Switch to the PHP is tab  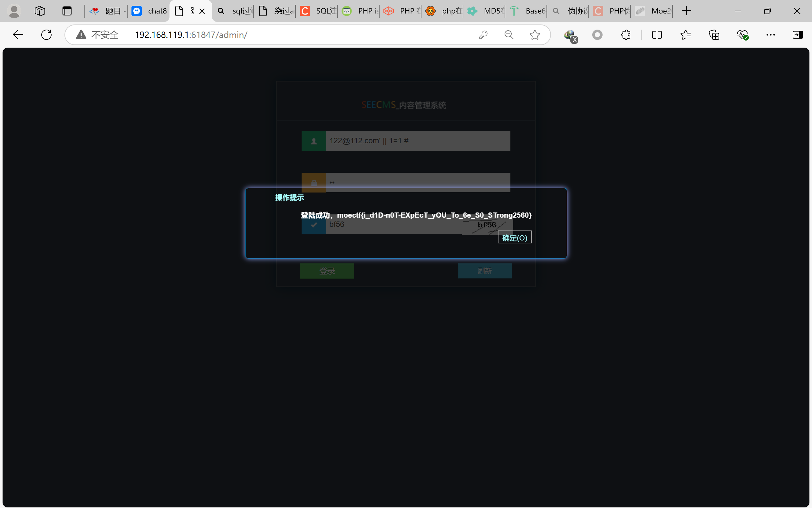(359, 11)
